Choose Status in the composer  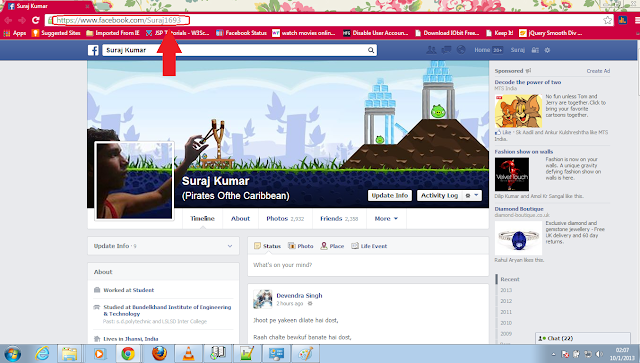[267, 246]
